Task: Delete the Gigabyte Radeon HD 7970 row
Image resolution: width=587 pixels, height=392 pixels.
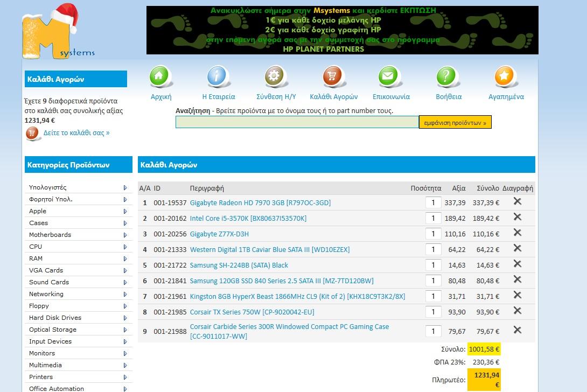Action: pos(518,201)
